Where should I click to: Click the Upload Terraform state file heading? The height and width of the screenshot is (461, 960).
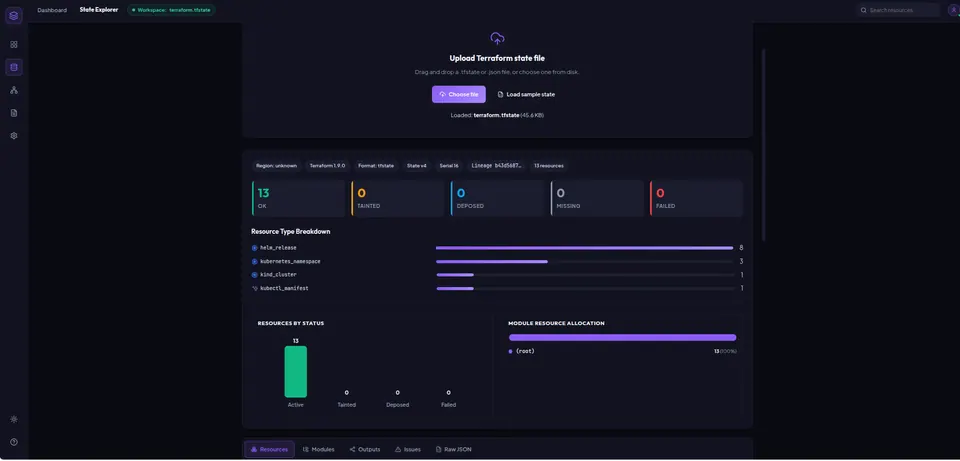point(497,58)
